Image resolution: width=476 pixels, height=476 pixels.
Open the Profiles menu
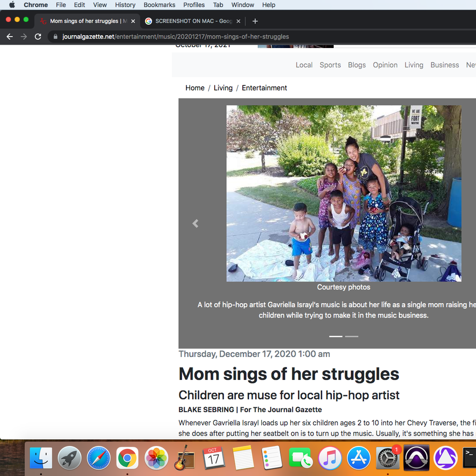[194, 5]
